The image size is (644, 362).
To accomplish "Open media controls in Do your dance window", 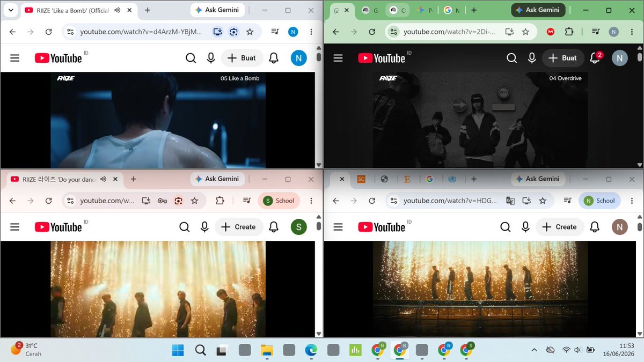I will tap(246, 201).
